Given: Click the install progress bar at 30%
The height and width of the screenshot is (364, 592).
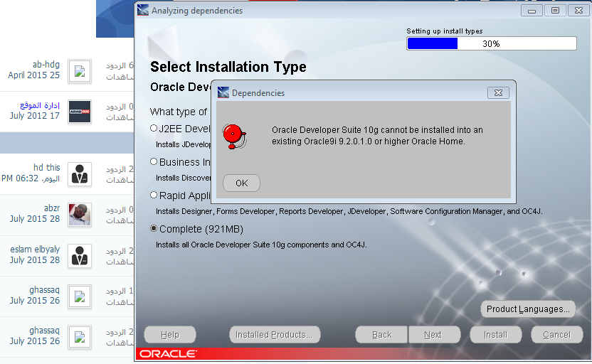Looking at the screenshot, I should pyautogui.click(x=491, y=43).
